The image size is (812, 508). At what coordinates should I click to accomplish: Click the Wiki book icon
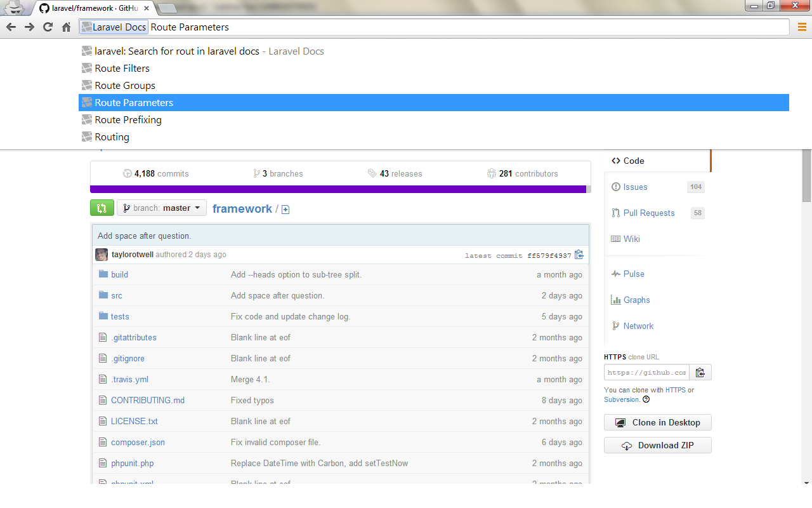tap(615, 239)
